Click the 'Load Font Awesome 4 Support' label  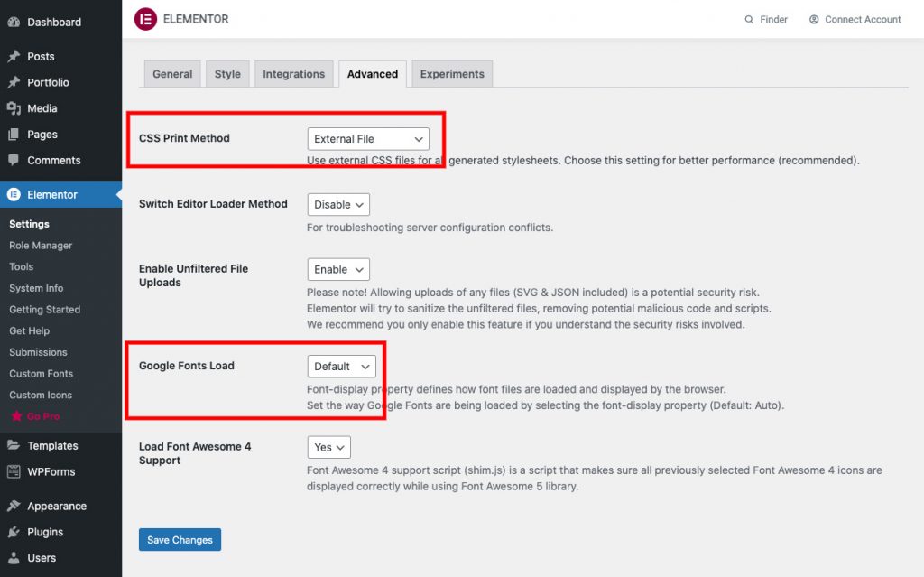click(195, 453)
